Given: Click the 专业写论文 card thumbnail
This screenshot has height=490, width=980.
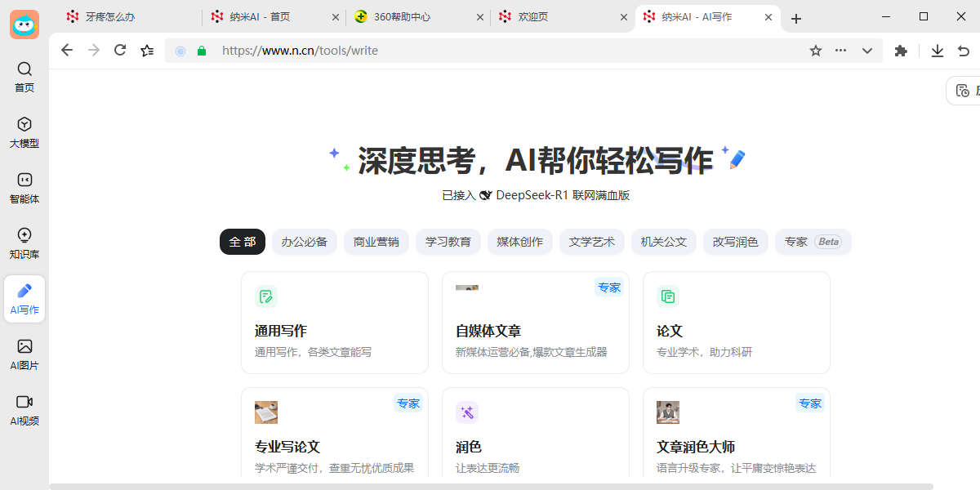Looking at the screenshot, I should coord(266,412).
